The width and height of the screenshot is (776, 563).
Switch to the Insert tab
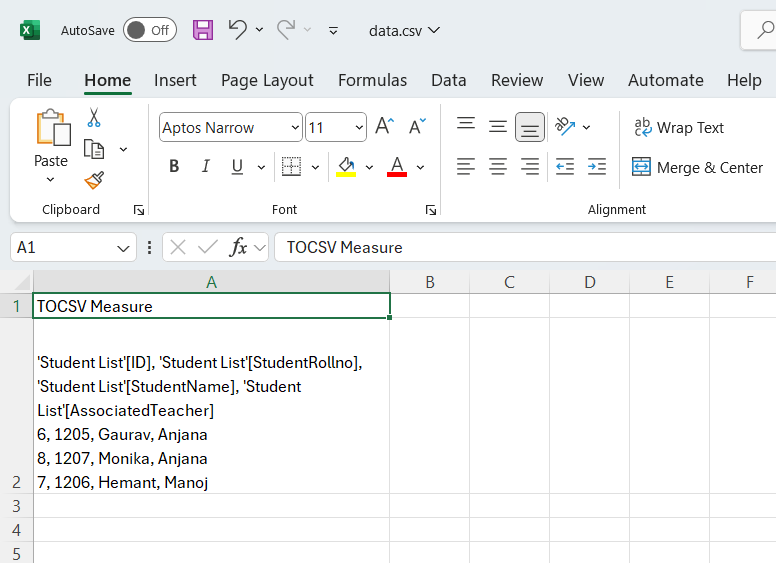[x=175, y=80]
